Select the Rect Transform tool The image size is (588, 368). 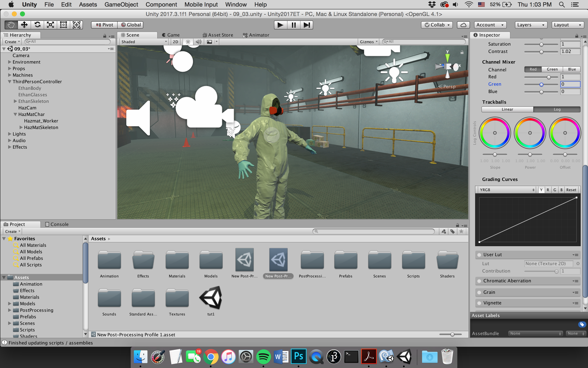click(63, 25)
